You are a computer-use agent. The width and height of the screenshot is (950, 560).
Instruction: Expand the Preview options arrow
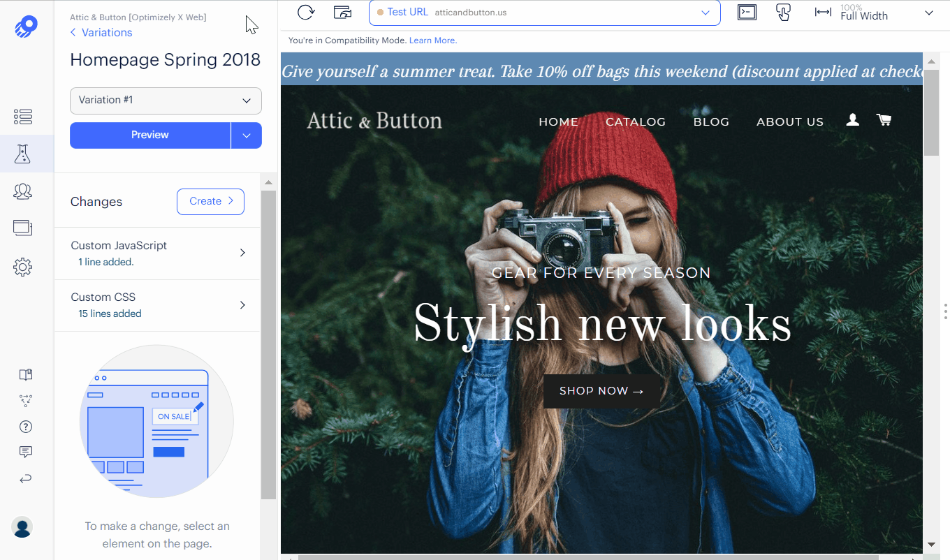(247, 135)
